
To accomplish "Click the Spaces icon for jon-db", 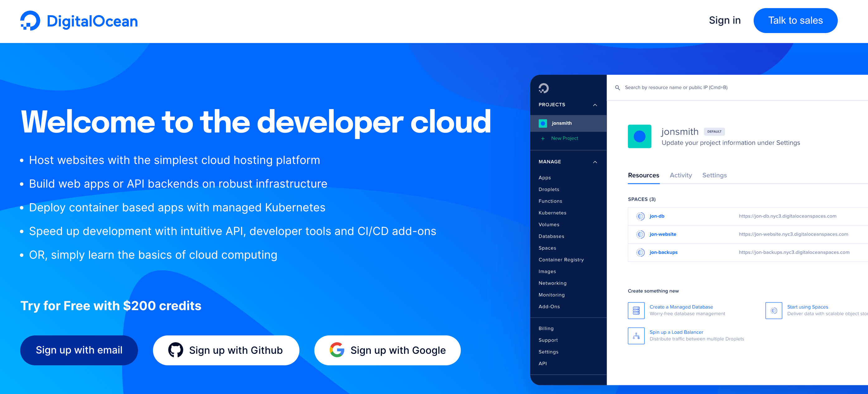I will point(640,216).
